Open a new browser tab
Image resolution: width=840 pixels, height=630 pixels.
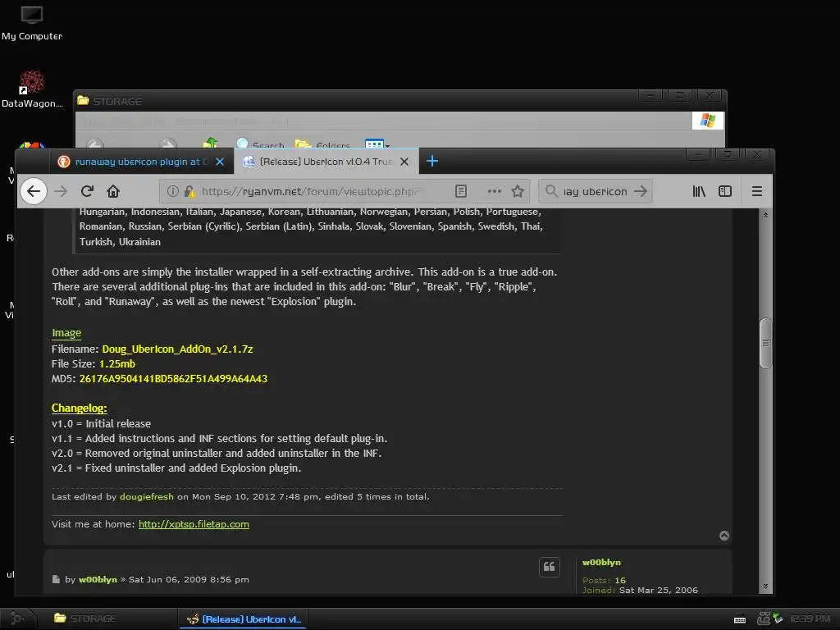click(432, 161)
